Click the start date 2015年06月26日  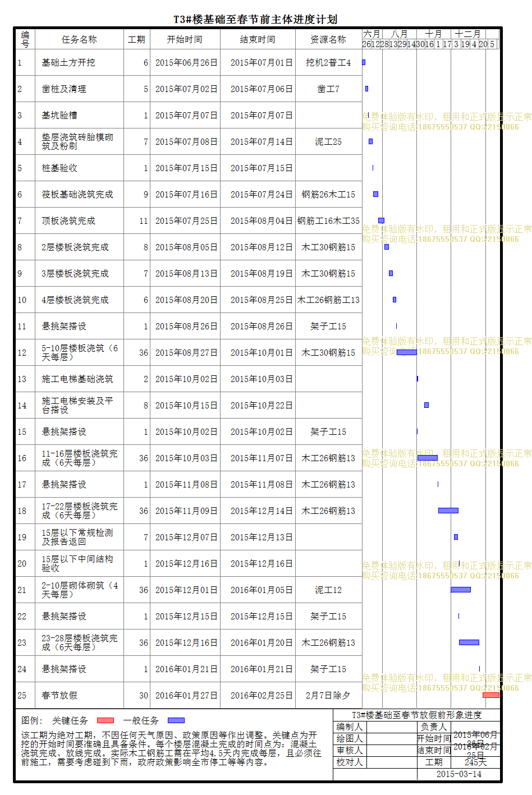tap(186, 63)
